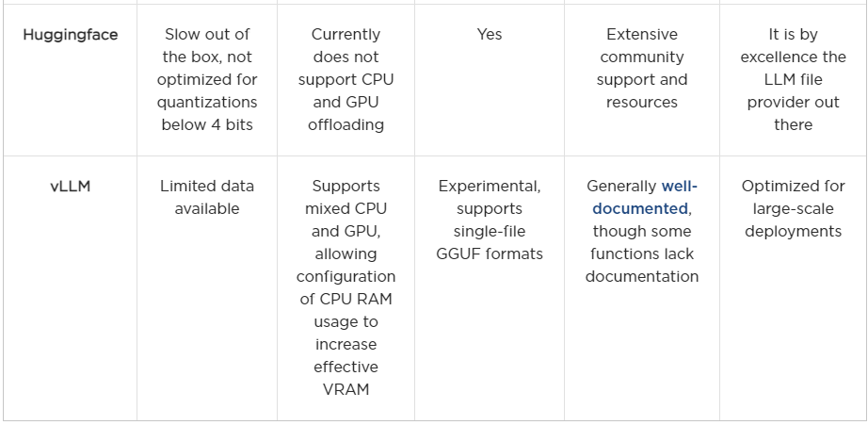The width and height of the screenshot is (868, 425).
Task: Click 'Extensive community support and resources' cell
Action: 642,68
